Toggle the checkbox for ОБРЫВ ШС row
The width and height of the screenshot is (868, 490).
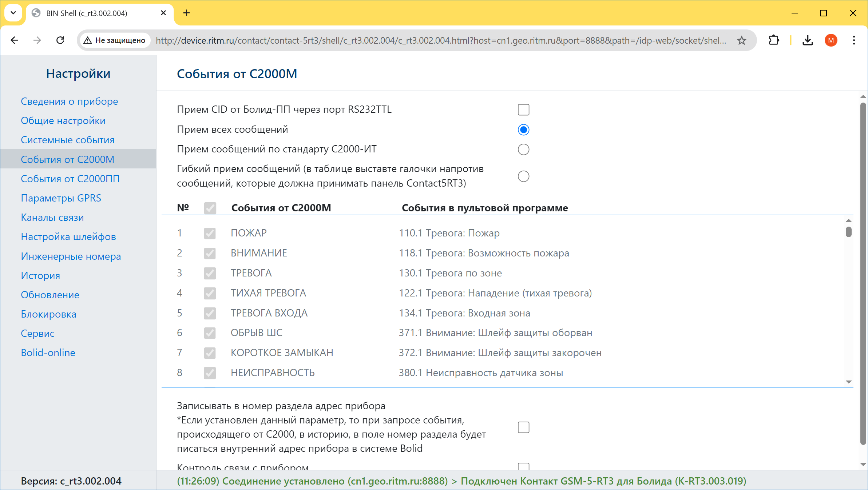(210, 333)
